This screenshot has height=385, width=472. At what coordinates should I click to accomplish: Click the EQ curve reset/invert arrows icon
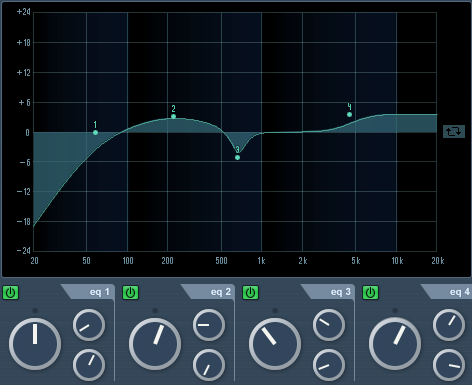click(x=454, y=131)
